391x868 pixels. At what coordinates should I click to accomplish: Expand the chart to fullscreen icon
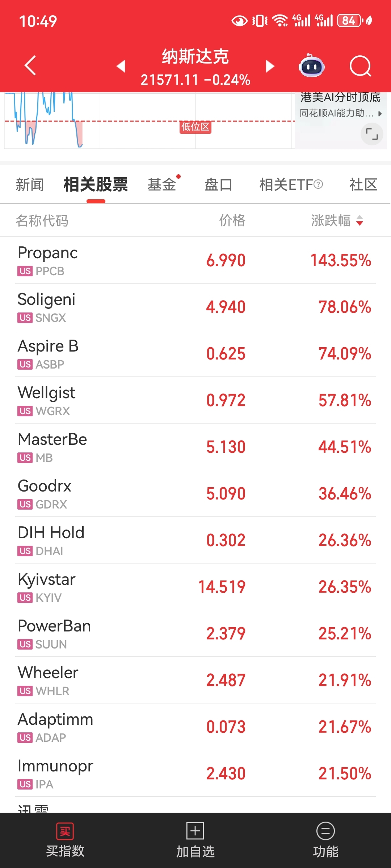tap(372, 134)
